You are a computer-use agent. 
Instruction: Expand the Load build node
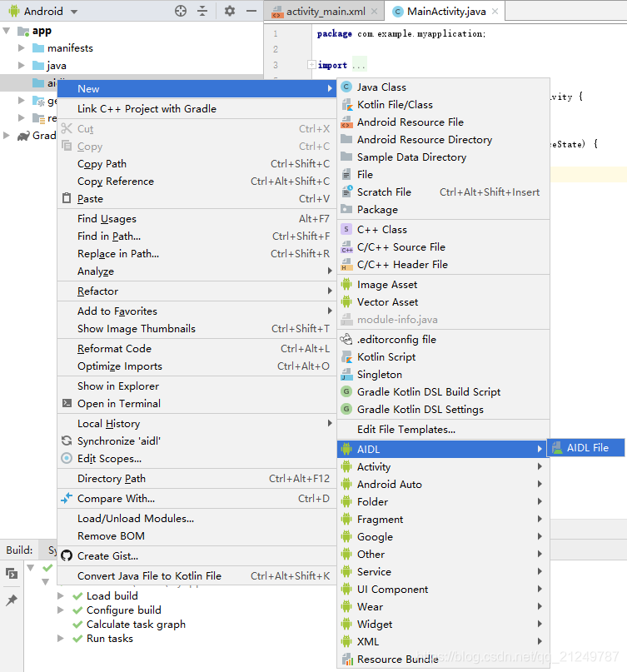click(x=61, y=596)
